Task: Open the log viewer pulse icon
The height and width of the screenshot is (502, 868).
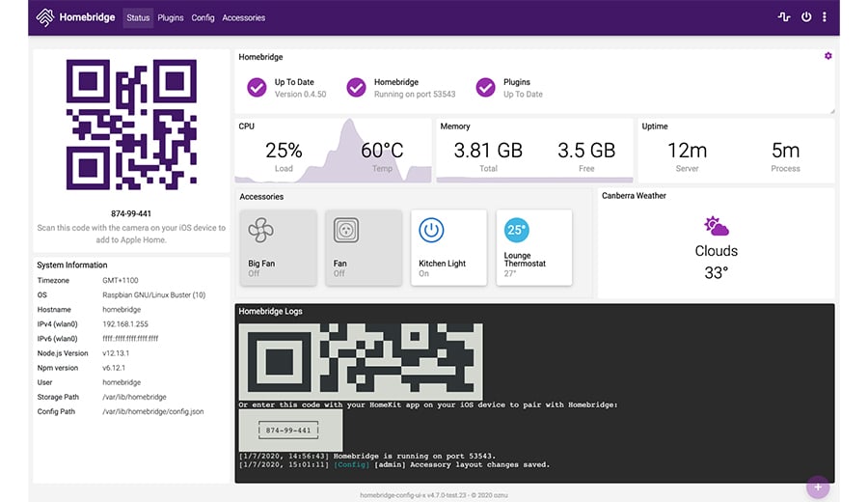Action: click(x=784, y=17)
